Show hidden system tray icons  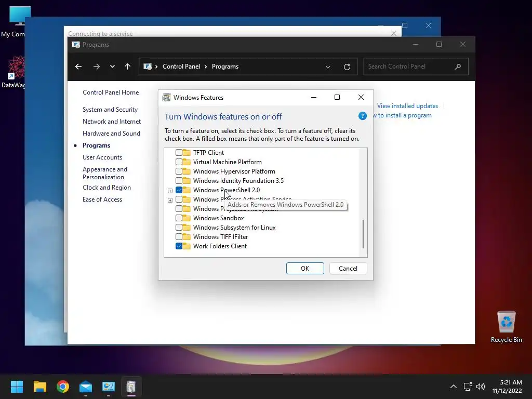(x=453, y=387)
